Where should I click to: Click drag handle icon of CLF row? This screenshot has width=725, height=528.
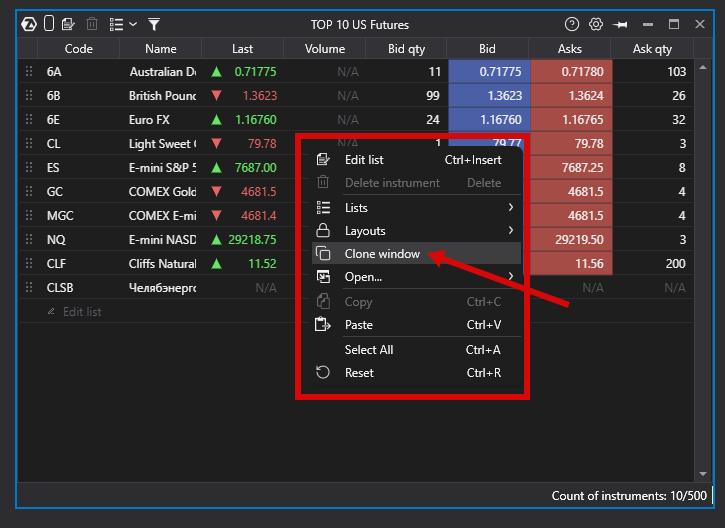pos(29,264)
